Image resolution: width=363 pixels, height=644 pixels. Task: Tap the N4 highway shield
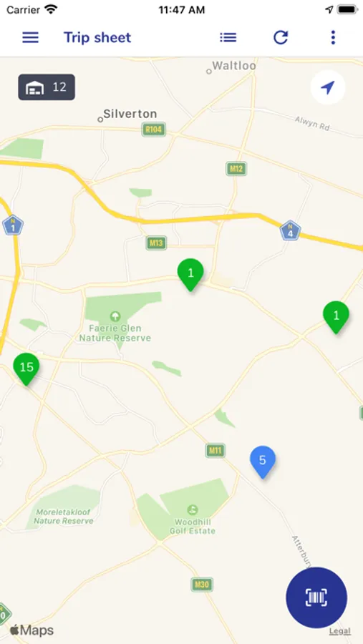pyautogui.click(x=290, y=230)
